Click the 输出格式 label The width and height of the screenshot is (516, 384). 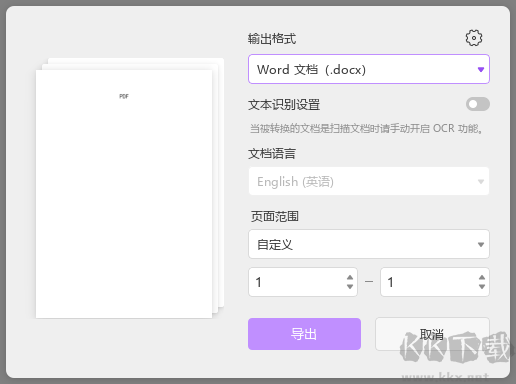point(272,39)
